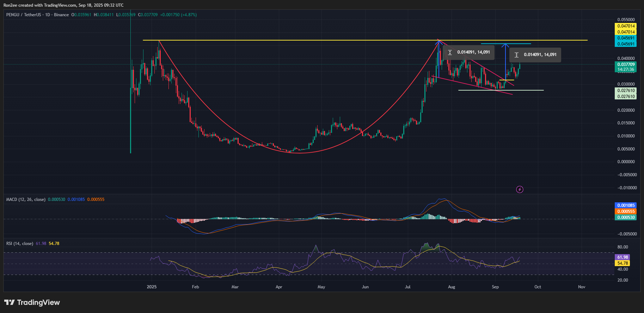Click the current price label 0.037709

[626, 65]
